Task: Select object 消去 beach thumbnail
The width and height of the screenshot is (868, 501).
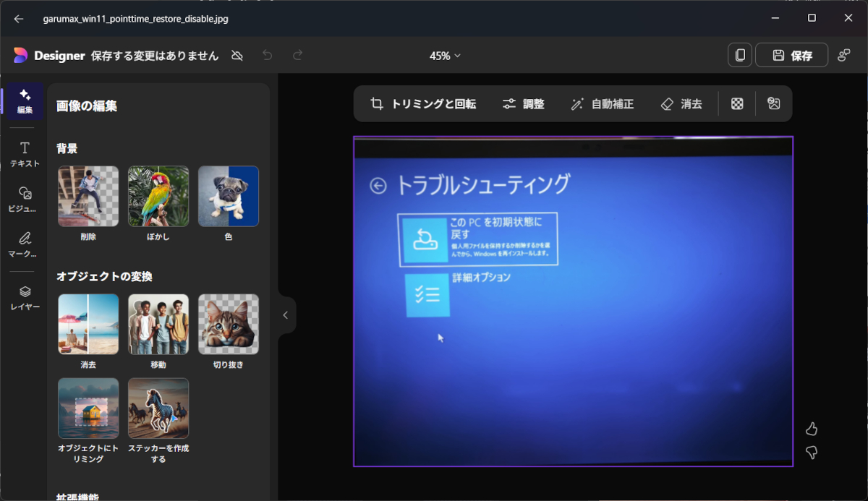Action: pos(88,324)
